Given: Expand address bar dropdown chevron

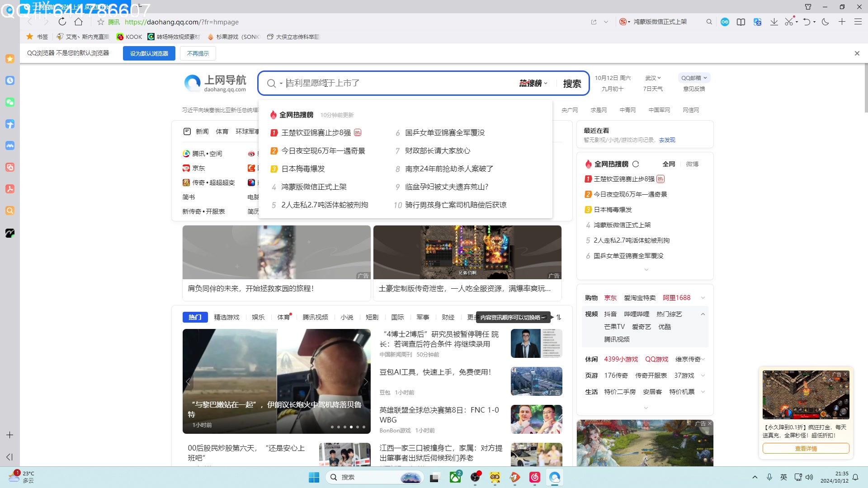Looking at the screenshot, I should tap(606, 22).
